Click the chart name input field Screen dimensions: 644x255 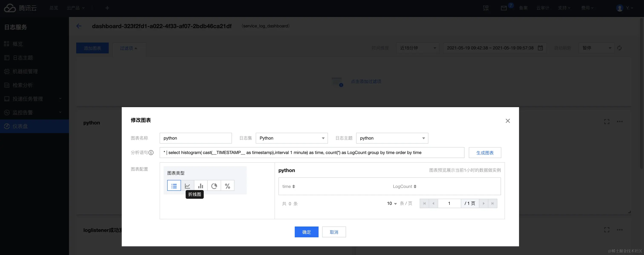click(x=195, y=138)
